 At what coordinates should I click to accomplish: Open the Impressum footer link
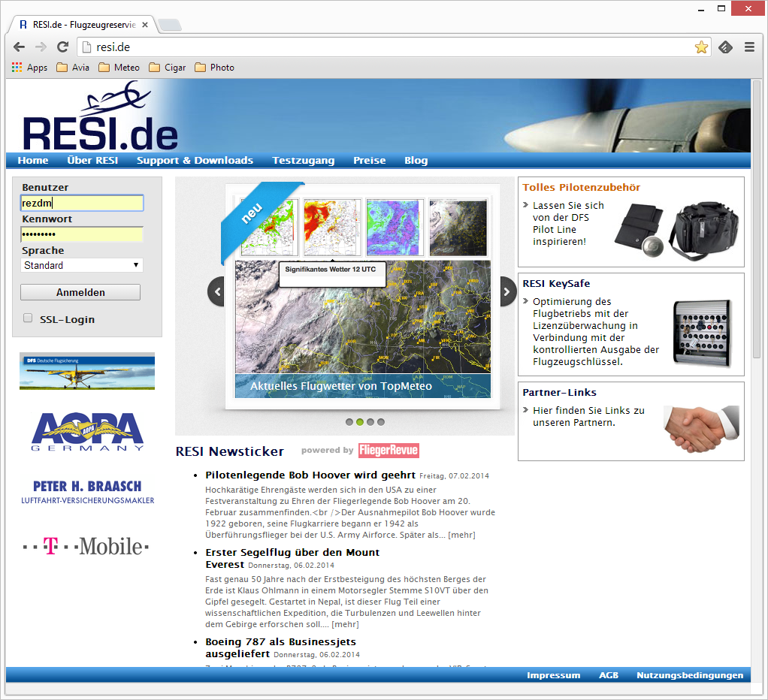pyautogui.click(x=553, y=675)
